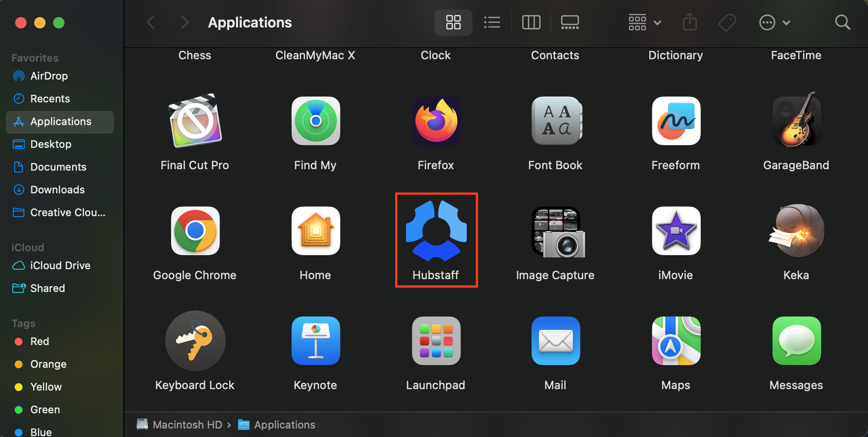This screenshot has height=437, width=868.
Task: Switch to gallery view mode
Action: pyautogui.click(x=570, y=22)
